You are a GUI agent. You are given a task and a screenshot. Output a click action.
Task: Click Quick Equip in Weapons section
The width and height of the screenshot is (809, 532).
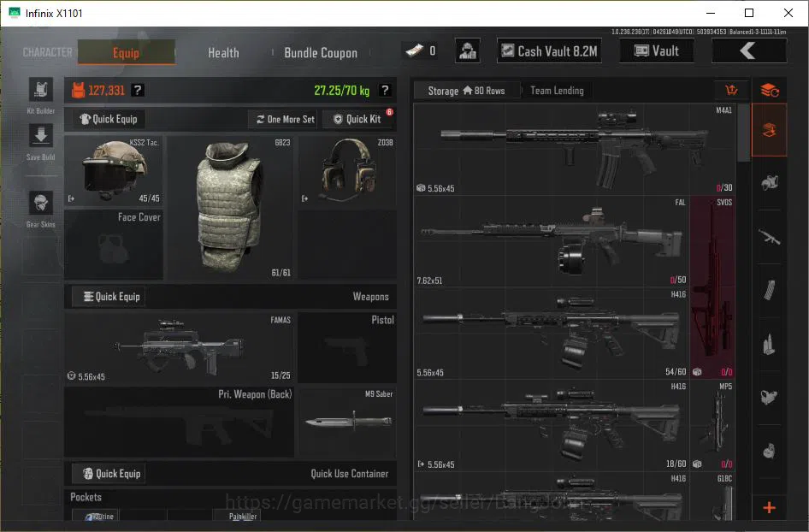tap(109, 297)
